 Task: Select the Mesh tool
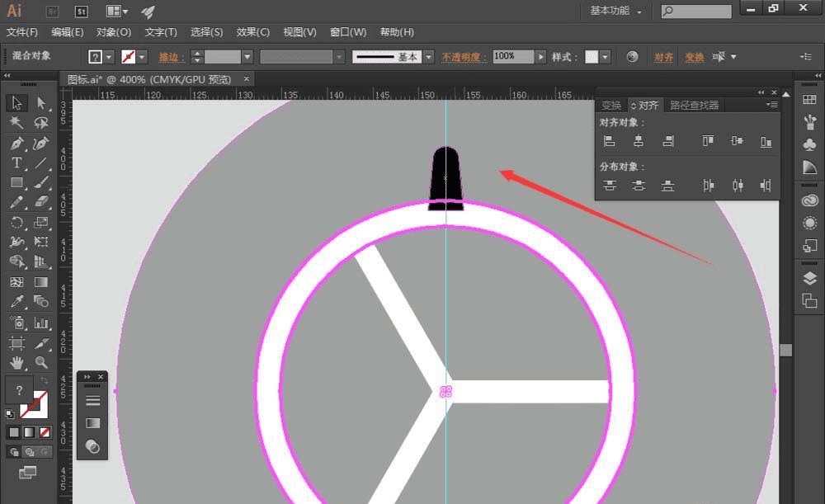point(16,282)
